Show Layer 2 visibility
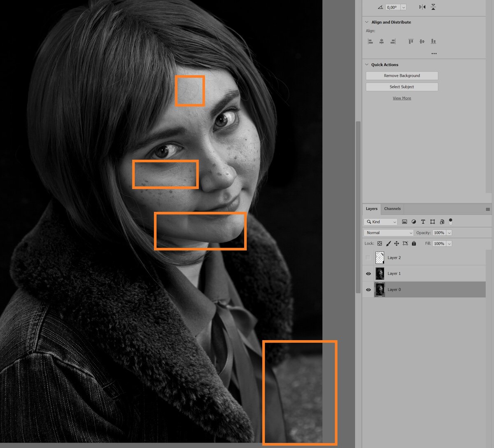The width and height of the screenshot is (494, 448). (368, 258)
